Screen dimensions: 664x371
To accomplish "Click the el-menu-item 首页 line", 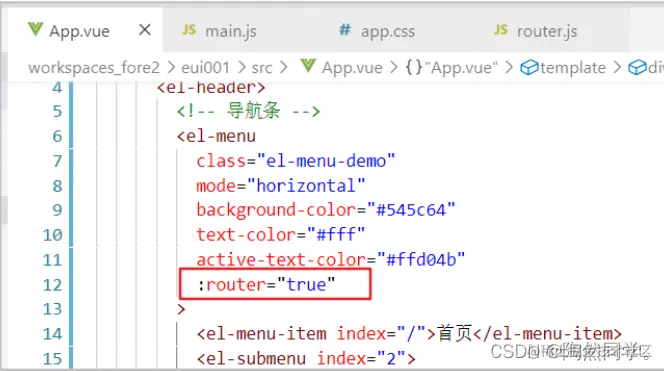I will tap(409, 334).
